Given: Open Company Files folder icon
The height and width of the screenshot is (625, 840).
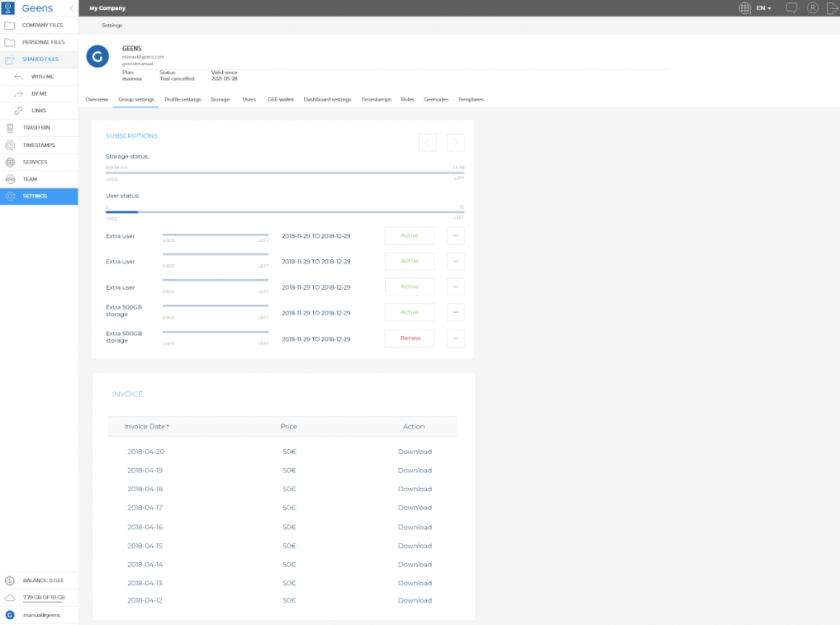Looking at the screenshot, I should tap(10, 25).
